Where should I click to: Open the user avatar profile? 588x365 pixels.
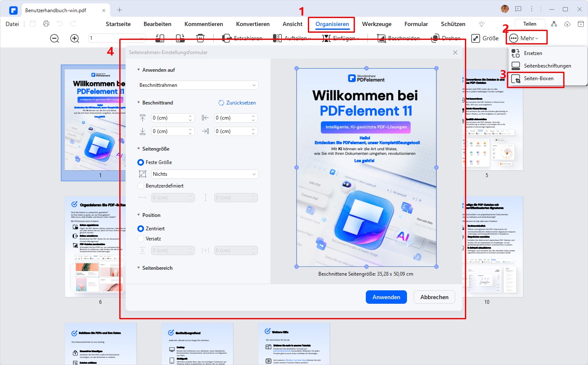coord(505,9)
